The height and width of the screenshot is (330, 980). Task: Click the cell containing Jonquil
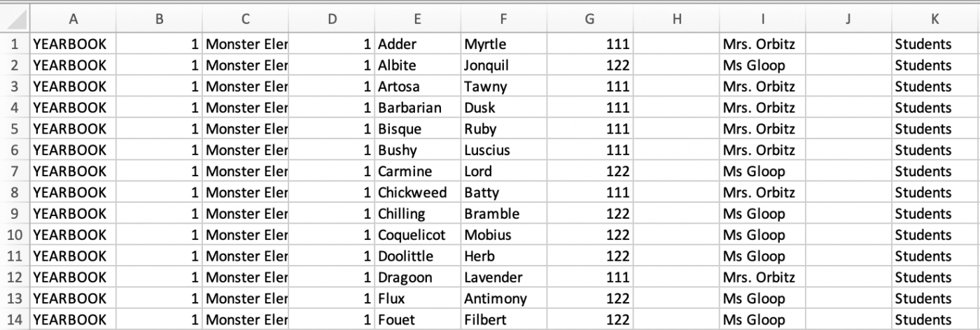(x=504, y=66)
